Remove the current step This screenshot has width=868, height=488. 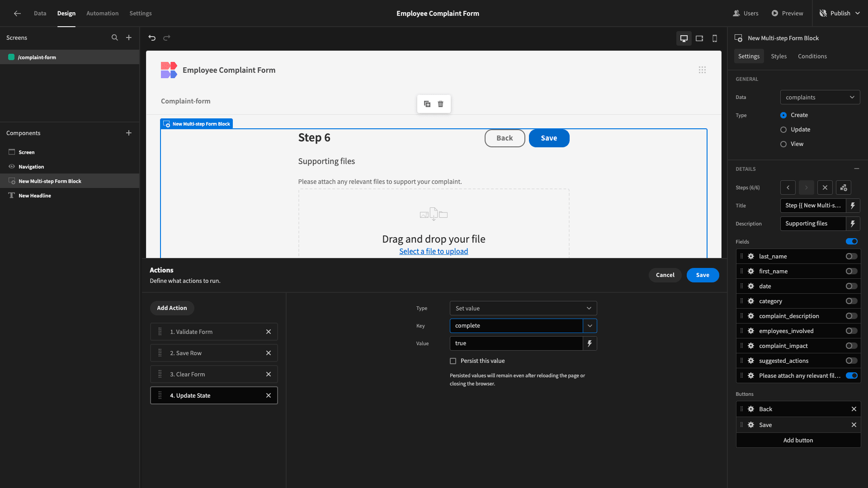coord(825,188)
